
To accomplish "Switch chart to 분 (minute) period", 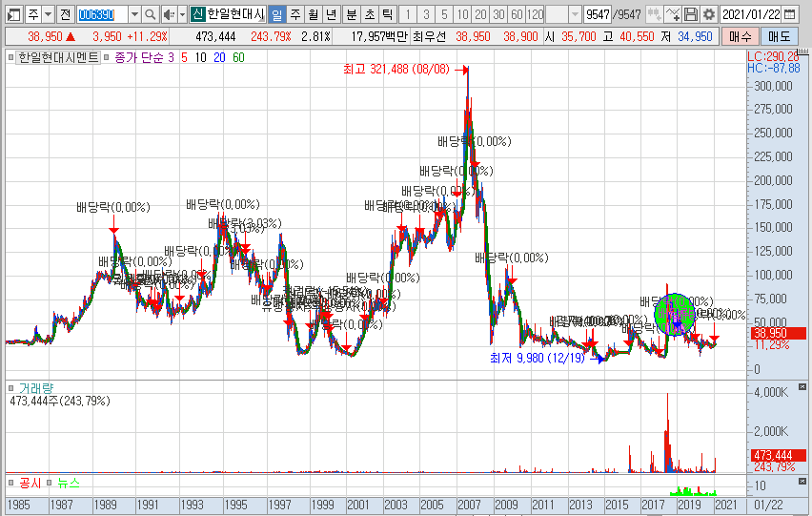I will coord(351,14).
